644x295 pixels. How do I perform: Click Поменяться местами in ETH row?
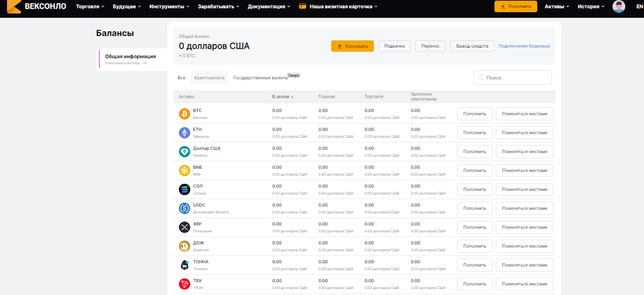tap(524, 133)
